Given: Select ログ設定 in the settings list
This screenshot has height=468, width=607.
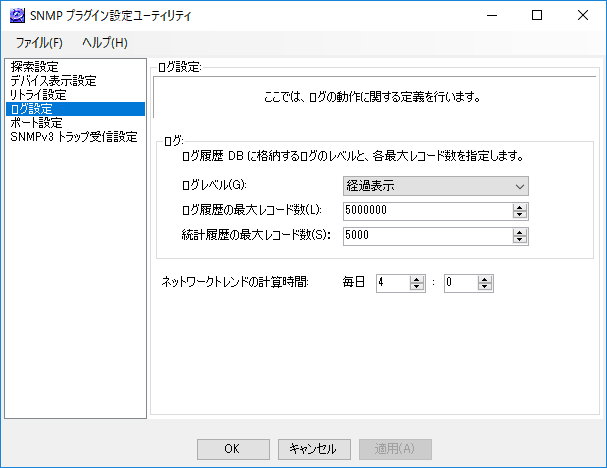Looking at the screenshot, I should (75, 109).
